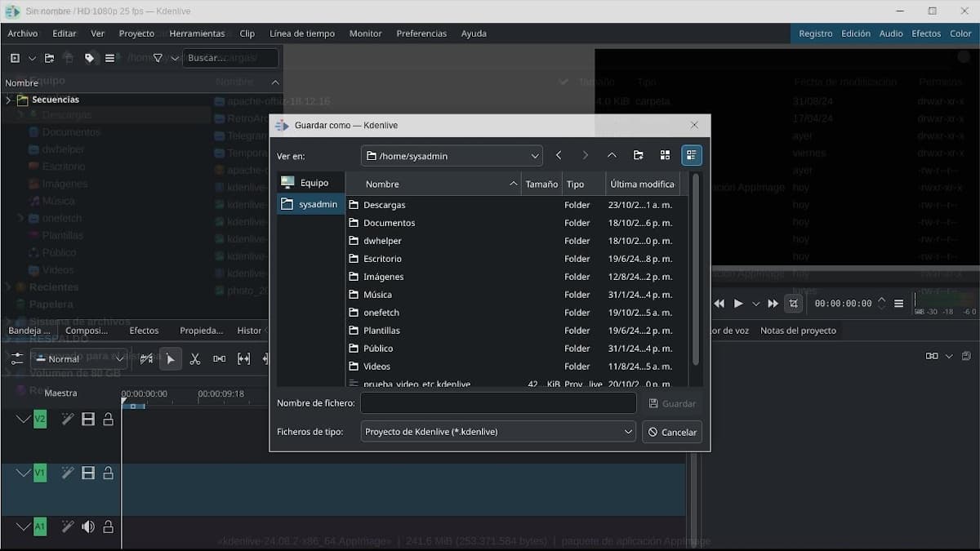Open the Efectos tab in bottom panel
This screenshot has width=980, height=551.
[x=144, y=331]
